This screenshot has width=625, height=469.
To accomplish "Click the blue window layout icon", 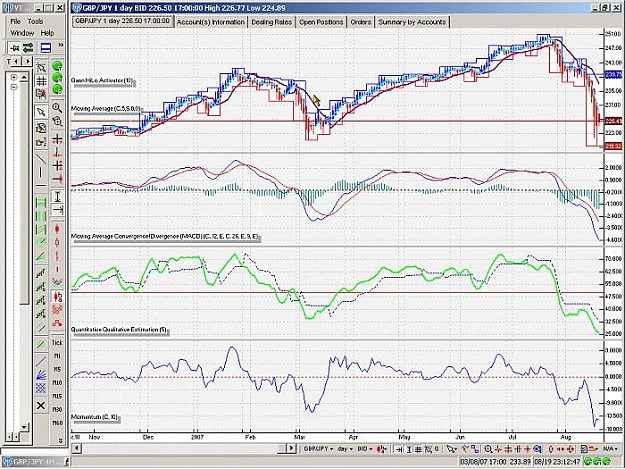I will tap(45, 48).
